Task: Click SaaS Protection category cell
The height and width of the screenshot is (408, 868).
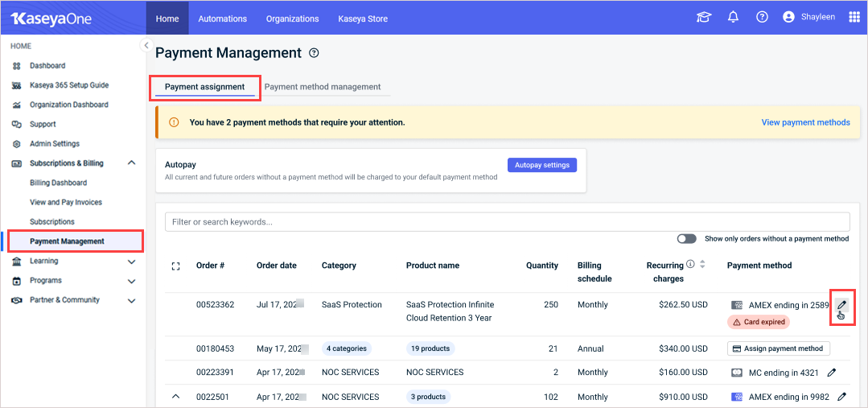Action: tap(352, 305)
